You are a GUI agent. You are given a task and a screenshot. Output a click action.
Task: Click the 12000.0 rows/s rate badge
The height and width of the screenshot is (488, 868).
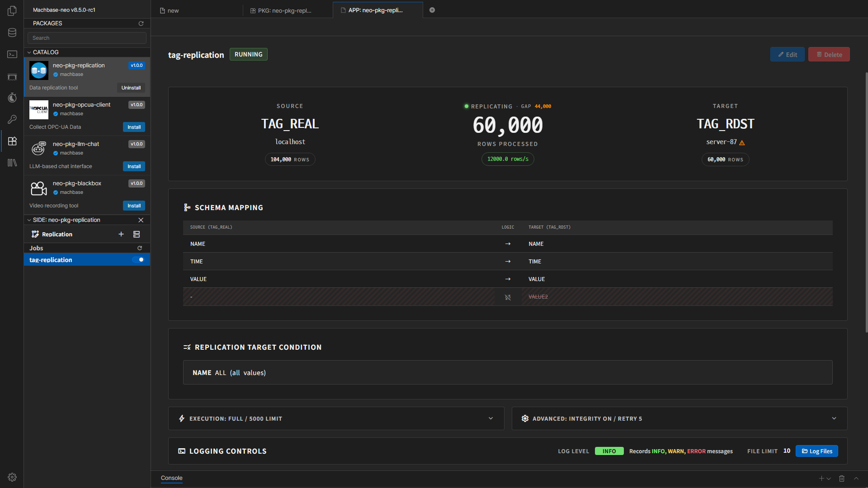pyautogui.click(x=508, y=159)
